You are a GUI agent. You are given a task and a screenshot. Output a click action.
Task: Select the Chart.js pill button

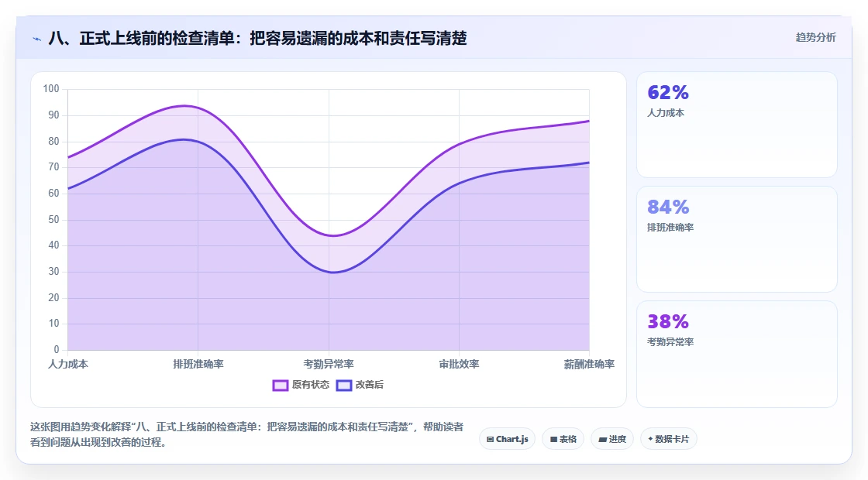507,439
